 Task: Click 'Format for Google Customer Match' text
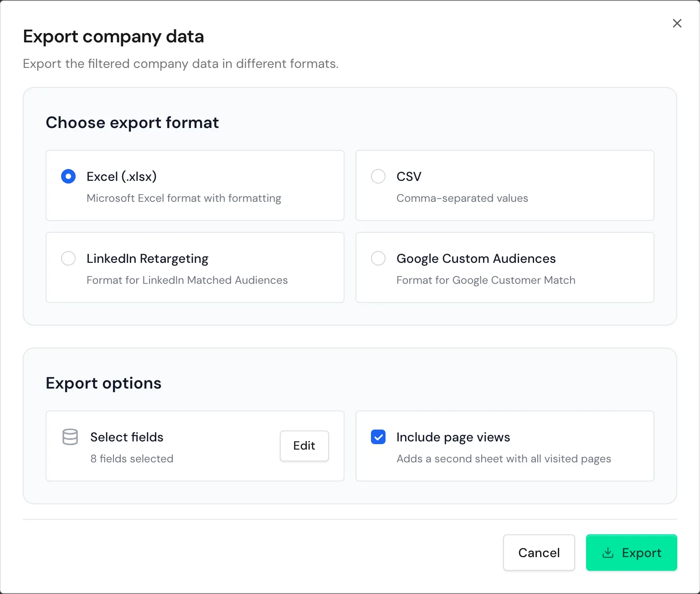tap(486, 280)
